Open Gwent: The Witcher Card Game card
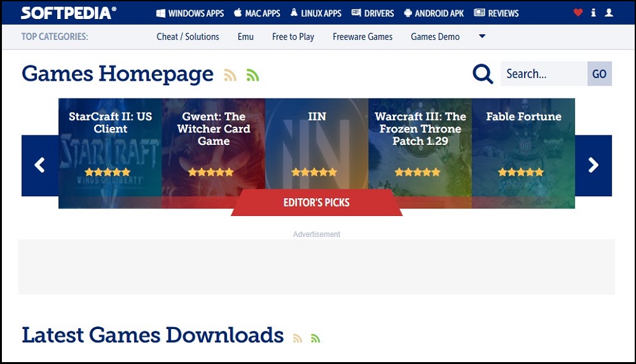 [213, 153]
